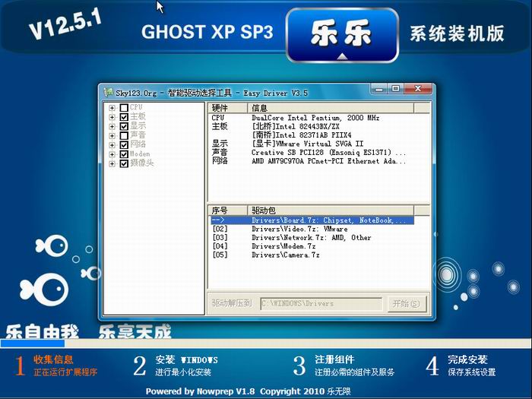Click the Powered by Nowprep footer text

pos(249,391)
